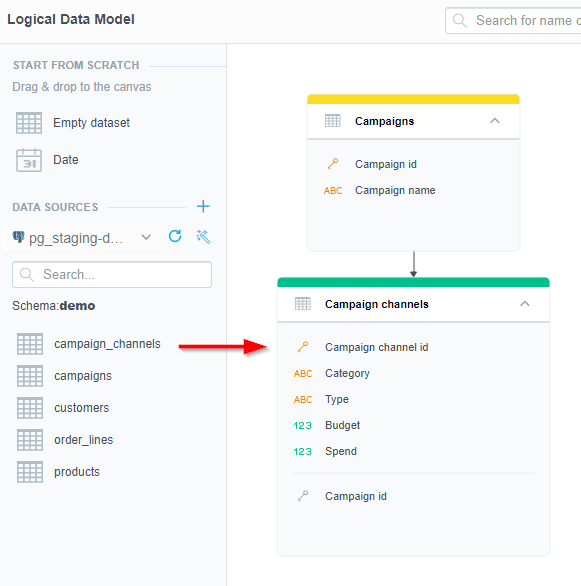
Task: Select the Spend fact
Action: click(341, 451)
